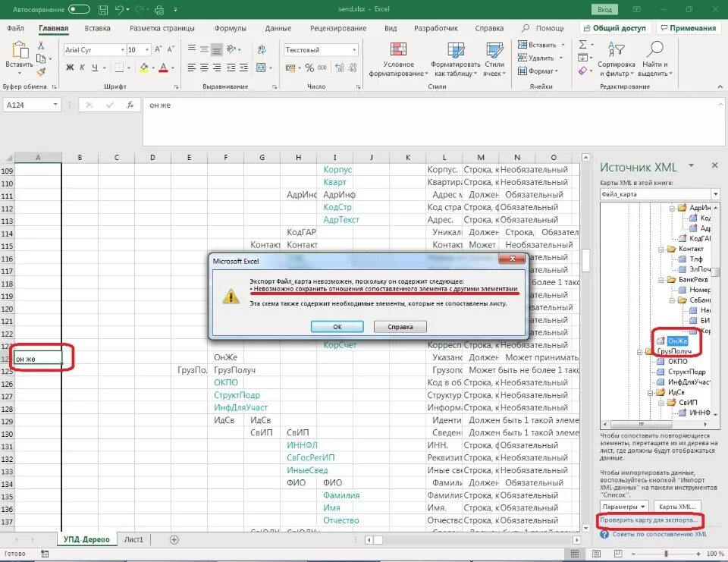Click Проверить карту для экспорта link
This screenshot has width=728, height=562.
pos(648,520)
